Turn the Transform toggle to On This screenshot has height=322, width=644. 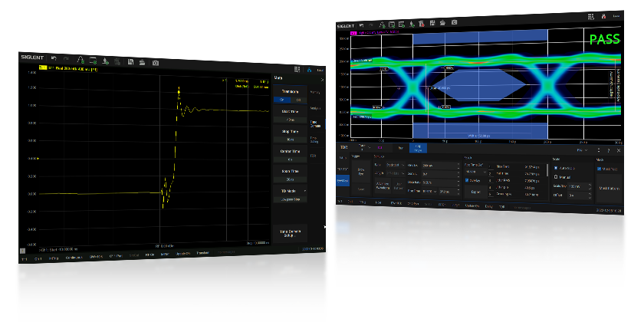pos(284,100)
